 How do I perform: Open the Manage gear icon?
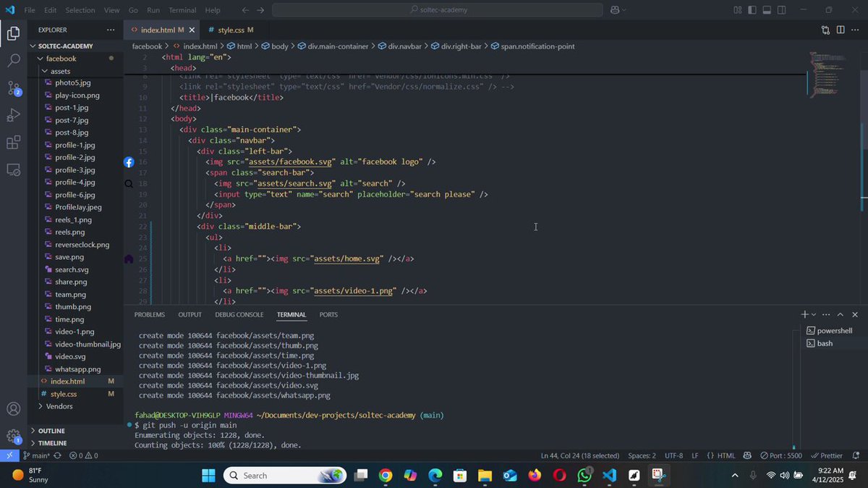[13, 436]
